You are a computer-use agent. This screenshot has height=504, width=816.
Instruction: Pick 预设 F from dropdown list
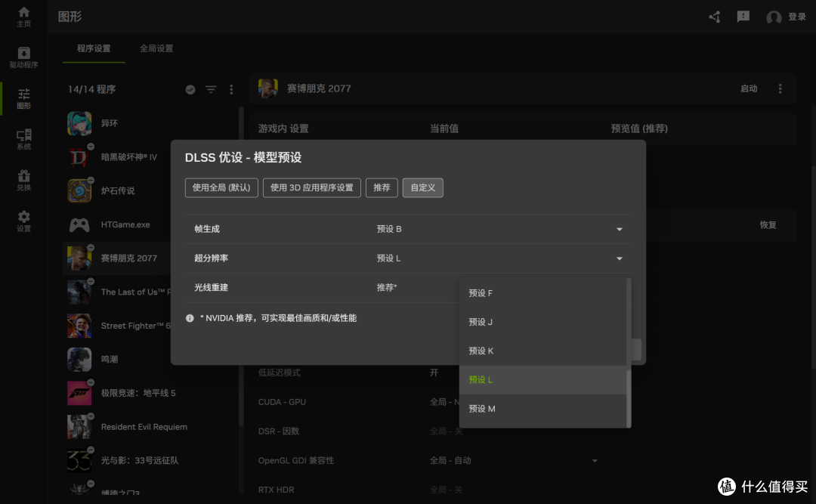[542, 293]
